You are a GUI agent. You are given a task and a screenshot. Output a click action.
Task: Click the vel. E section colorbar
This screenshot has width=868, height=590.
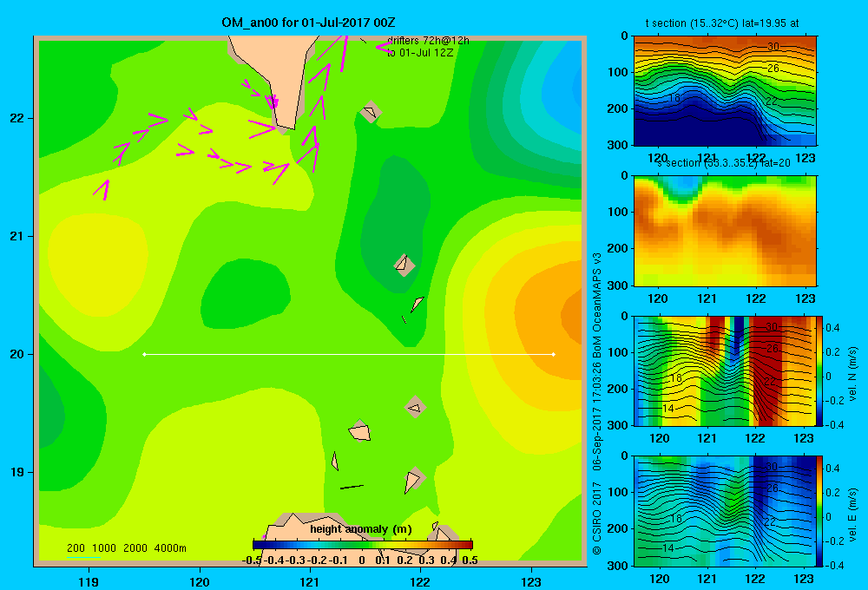pos(820,511)
